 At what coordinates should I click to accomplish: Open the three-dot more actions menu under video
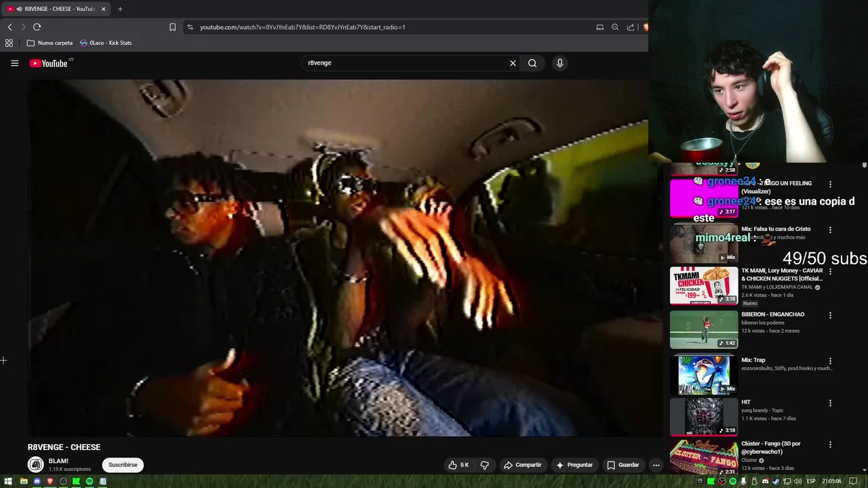(656, 465)
